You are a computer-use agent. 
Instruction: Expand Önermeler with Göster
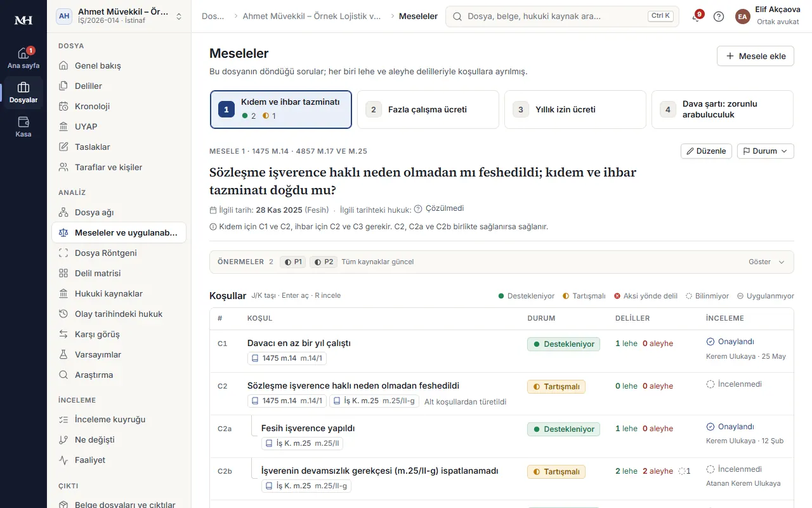click(767, 262)
